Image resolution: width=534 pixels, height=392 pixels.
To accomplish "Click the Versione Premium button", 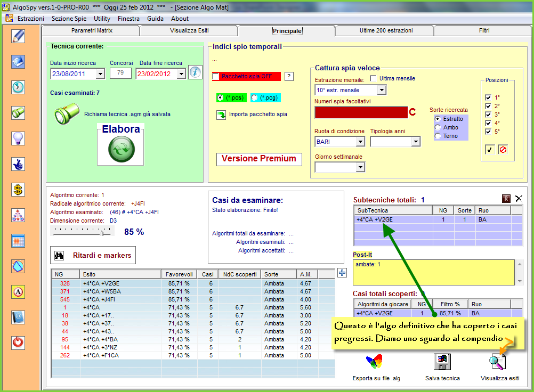I will [x=259, y=159].
